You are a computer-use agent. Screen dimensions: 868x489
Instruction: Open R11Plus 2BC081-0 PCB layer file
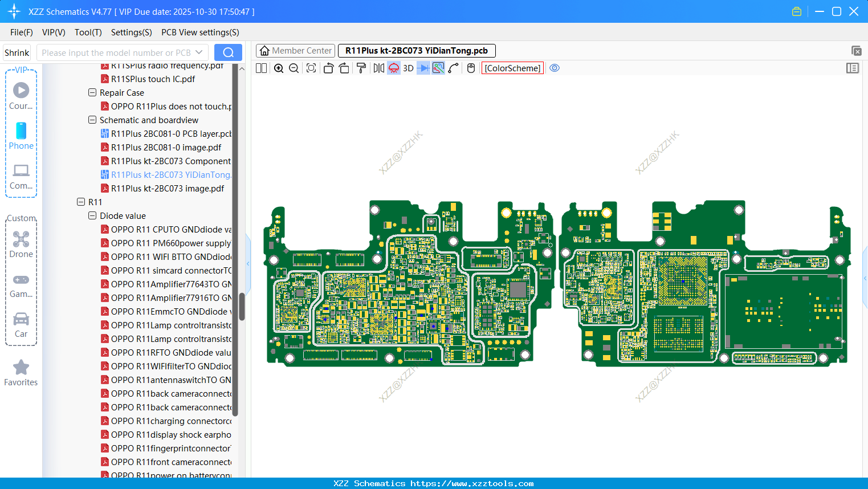(171, 134)
